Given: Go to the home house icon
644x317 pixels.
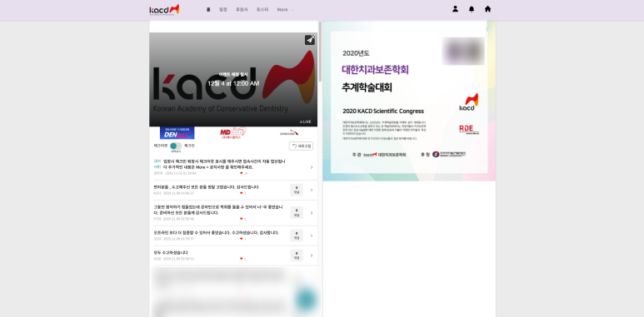Looking at the screenshot, I should [x=487, y=8].
